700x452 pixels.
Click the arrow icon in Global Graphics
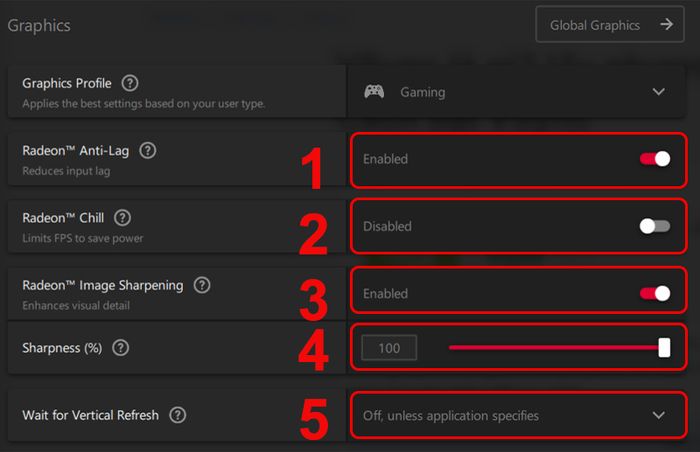(x=667, y=24)
